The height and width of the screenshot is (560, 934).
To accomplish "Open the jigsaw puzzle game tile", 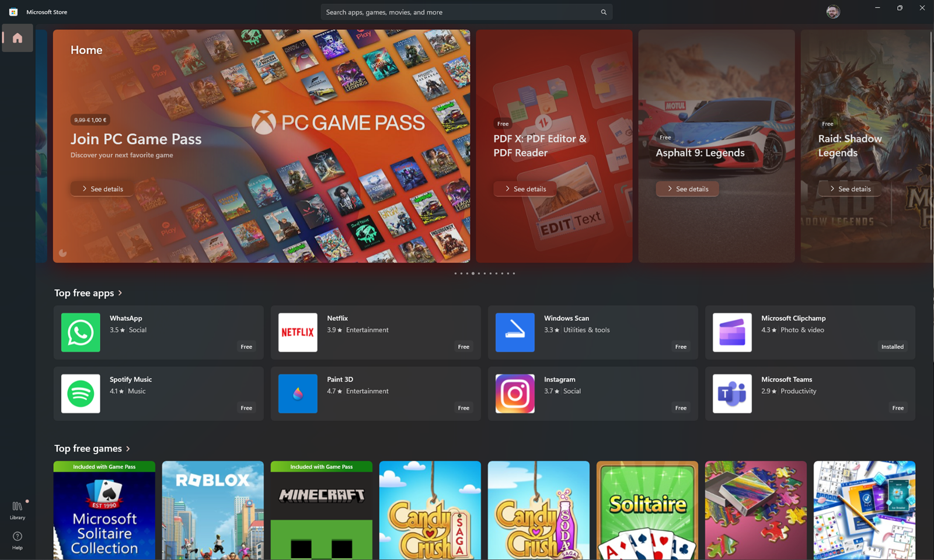I will (x=756, y=510).
